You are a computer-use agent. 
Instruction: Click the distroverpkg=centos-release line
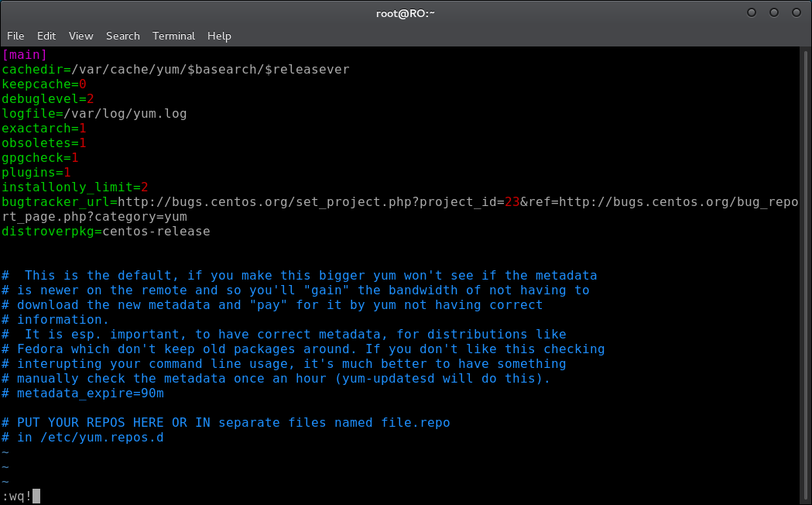(106, 231)
